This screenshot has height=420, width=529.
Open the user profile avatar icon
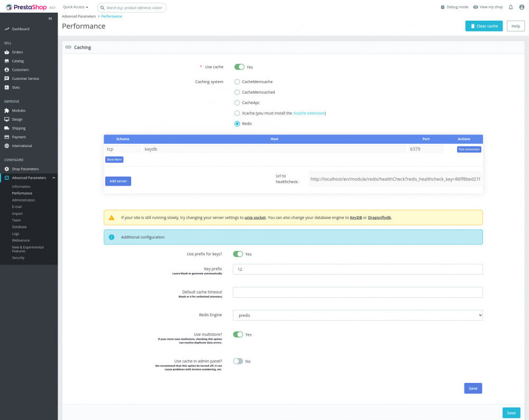tap(522, 7)
